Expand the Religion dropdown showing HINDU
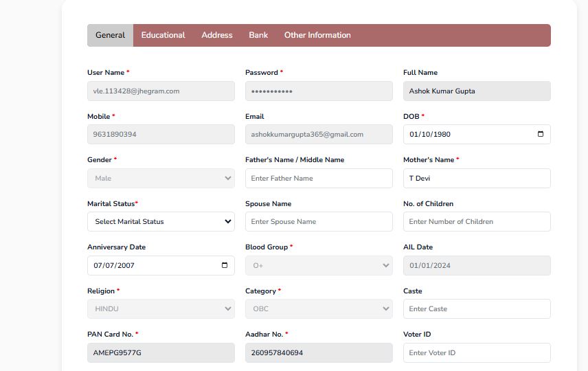The image size is (588, 371). 161,308
